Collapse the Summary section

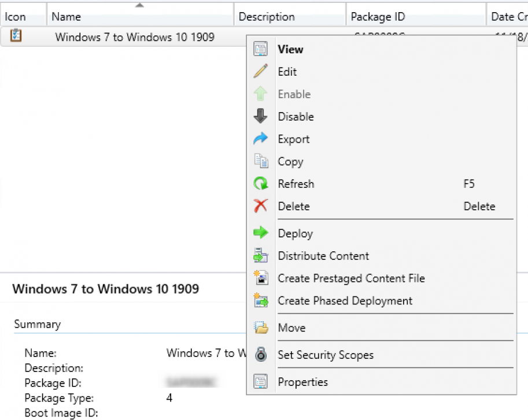38,324
